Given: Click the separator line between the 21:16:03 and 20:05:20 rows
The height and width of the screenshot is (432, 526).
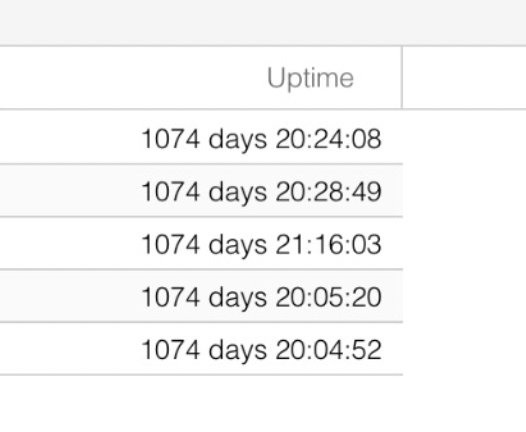Looking at the screenshot, I should 201,269.
